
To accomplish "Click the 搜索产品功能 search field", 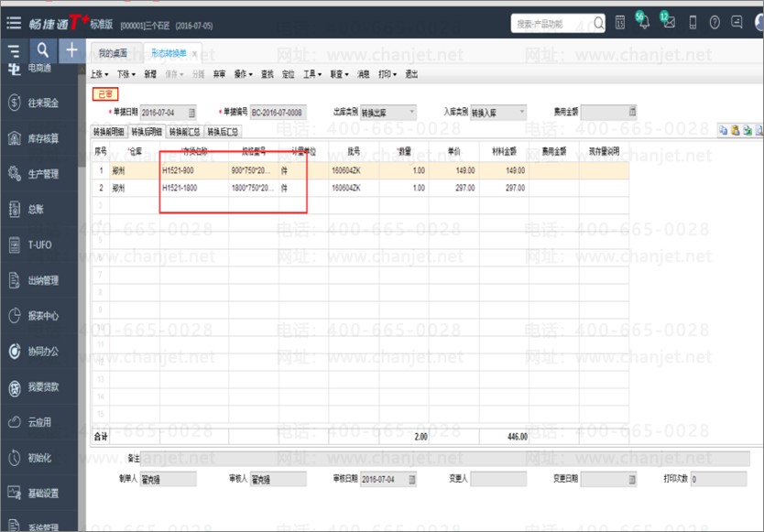I will coord(552,24).
